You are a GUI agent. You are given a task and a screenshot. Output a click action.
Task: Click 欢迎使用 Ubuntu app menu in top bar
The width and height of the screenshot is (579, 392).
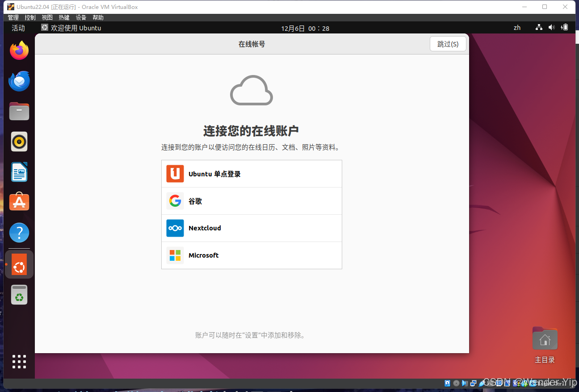71,28
